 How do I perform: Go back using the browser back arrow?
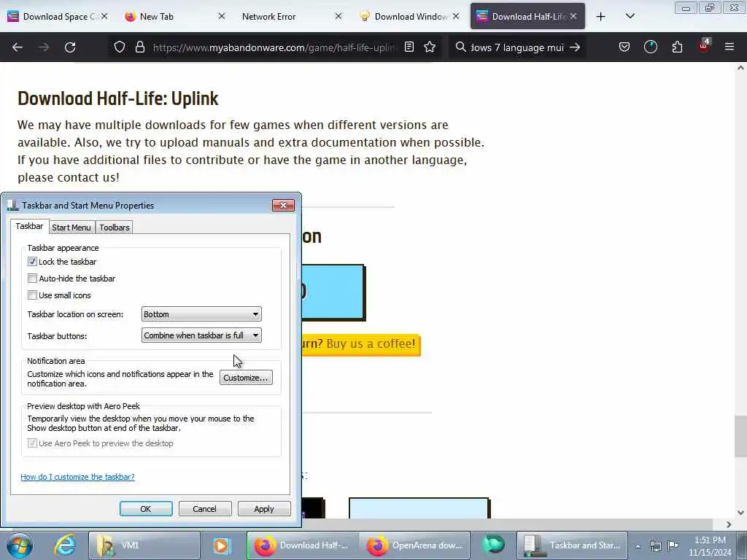point(18,47)
